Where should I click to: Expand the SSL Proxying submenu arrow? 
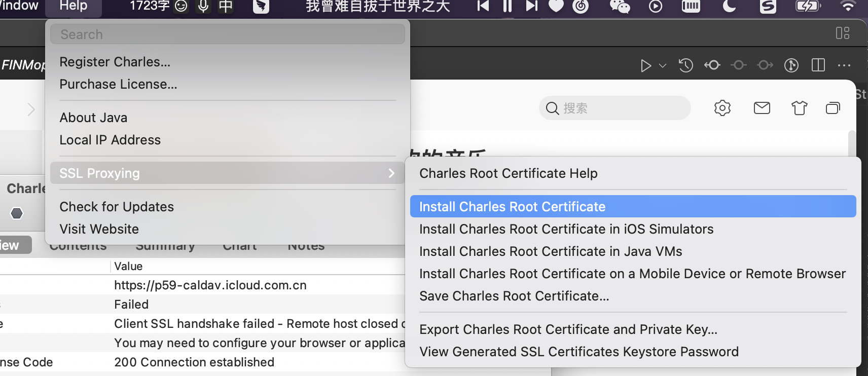point(391,173)
